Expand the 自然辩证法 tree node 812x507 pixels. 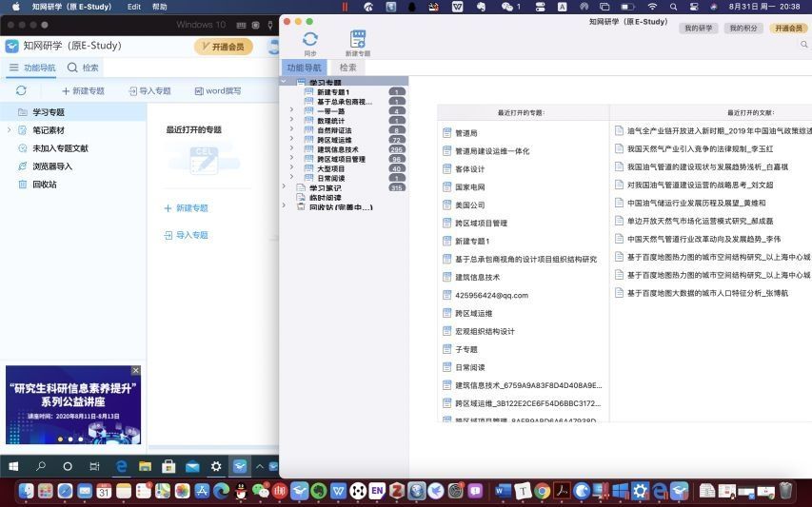click(x=291, y=128)
